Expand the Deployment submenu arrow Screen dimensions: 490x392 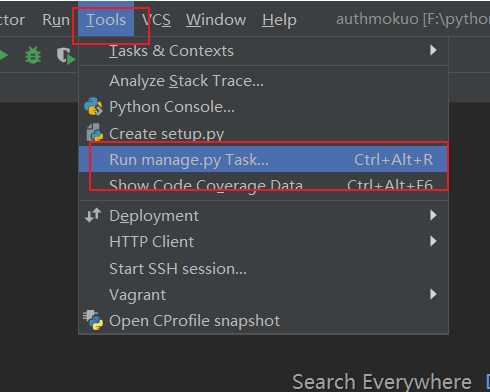point(433,215)
